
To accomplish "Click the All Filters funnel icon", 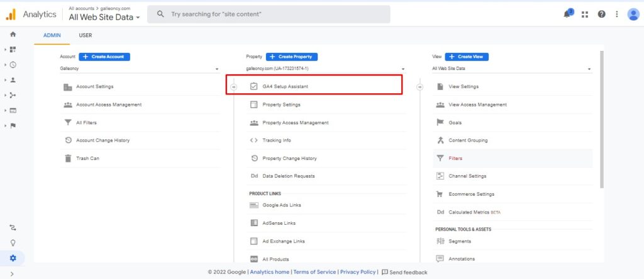I will click(x=68, y=123).
